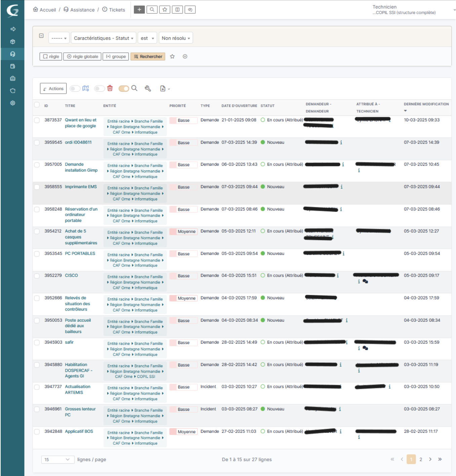Click the star saved searches header icon
The height and width of the screenshot is (476, 456).
(x=165, y=10)
